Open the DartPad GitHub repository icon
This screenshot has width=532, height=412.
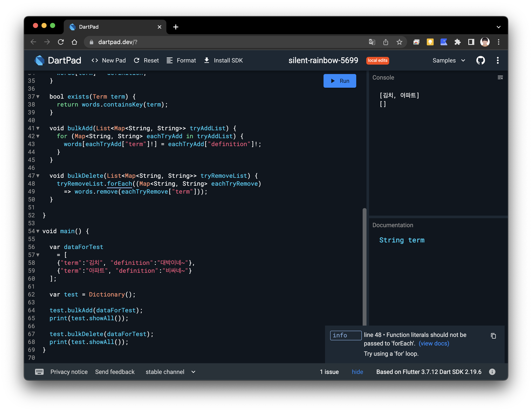pyautogui.click(x=480, y=60)
